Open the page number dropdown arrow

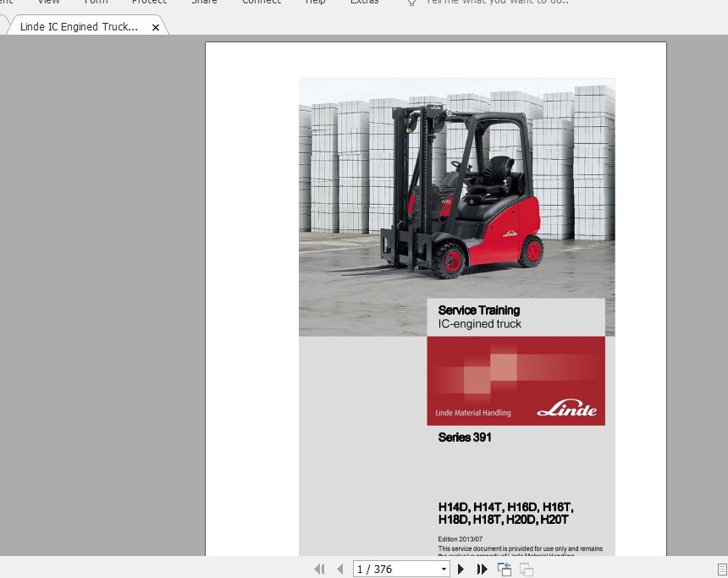(x=444, y=570)
